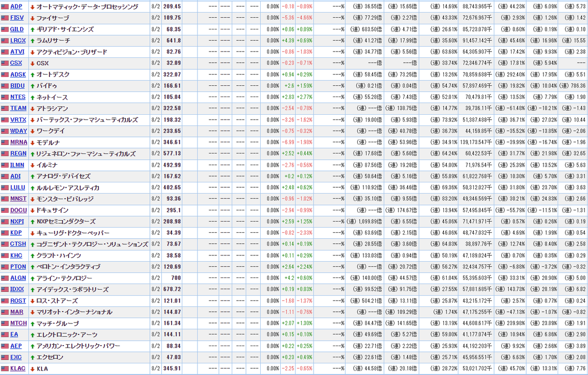Click the green up arrow for ラムリサーチ
Image resolution: width=588 pixels, height=375 pixels.
point(32,41)
